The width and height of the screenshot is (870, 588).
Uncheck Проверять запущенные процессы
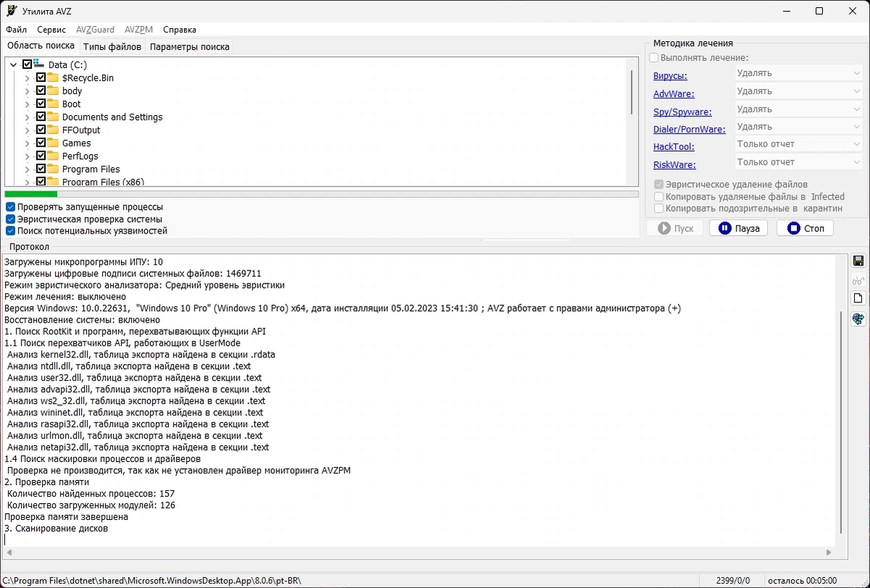coord(10,207)
